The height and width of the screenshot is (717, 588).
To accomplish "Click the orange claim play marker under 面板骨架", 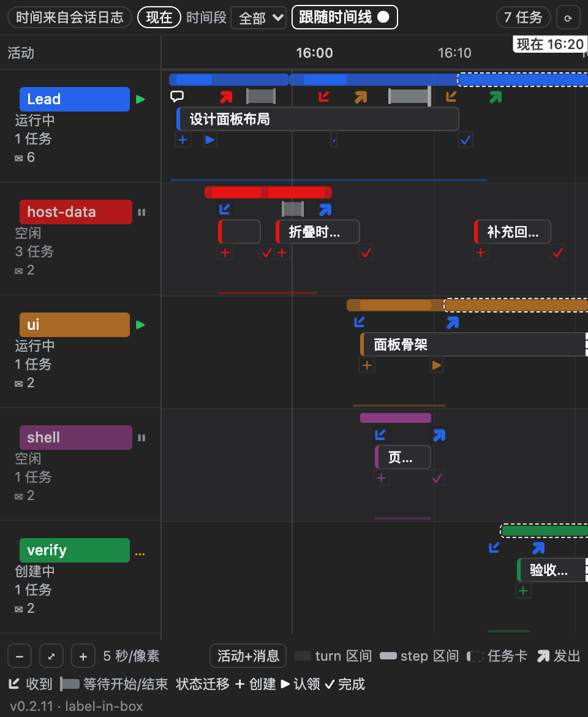I will pyautogui.click(x=437, y=365).
